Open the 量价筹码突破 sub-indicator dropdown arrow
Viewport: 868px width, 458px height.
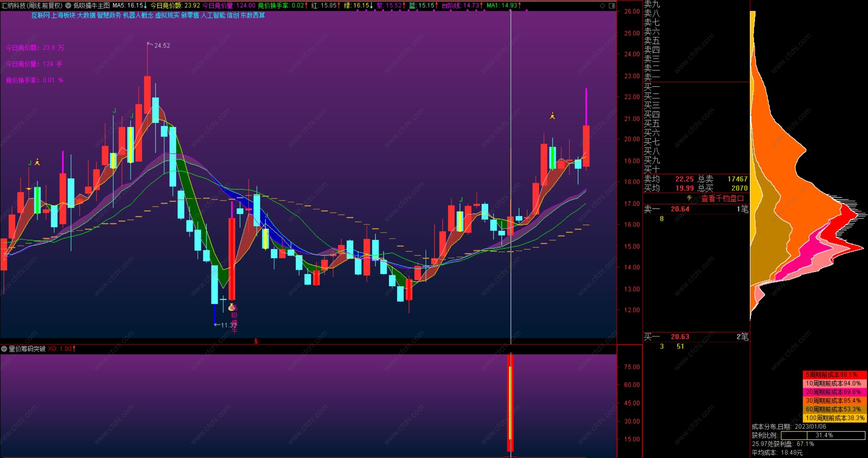(4, 349)
